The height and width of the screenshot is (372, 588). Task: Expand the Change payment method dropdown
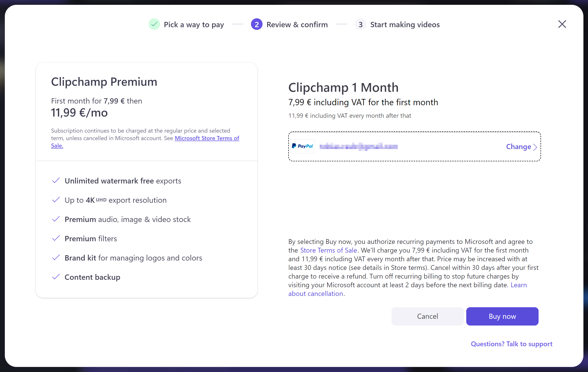pyautogui.click(x=521, y=146)
